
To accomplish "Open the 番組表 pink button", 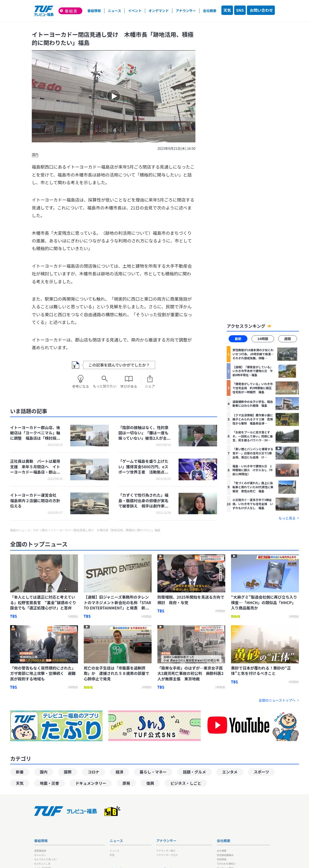I will pyautogui.click(x=70, y=11).
